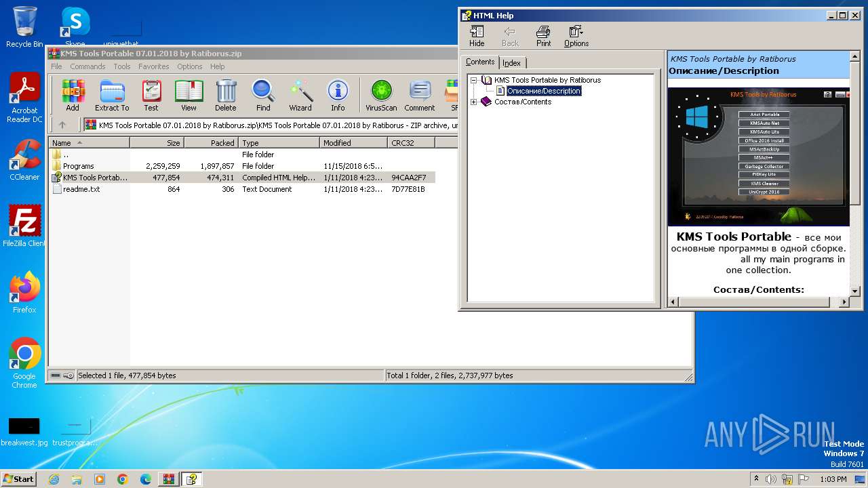Open Firefox desktop shortcut
The image size is (868, 488).
24,293
